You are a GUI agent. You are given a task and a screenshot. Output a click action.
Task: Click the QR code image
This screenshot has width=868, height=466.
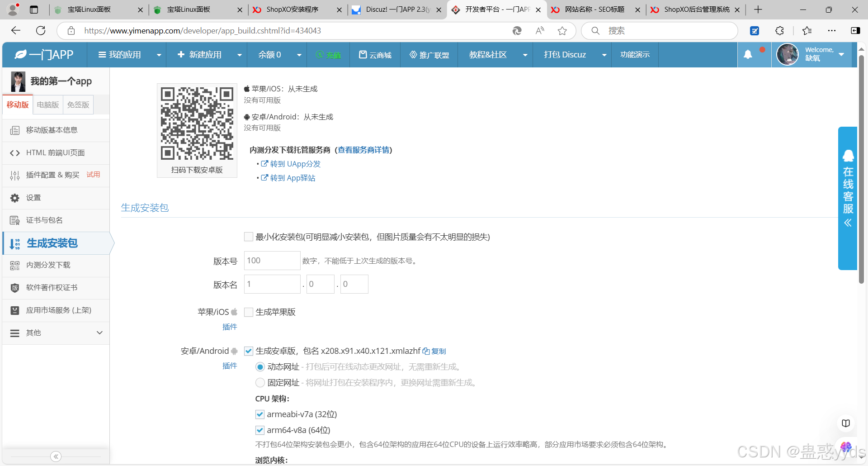pos(197,123)
